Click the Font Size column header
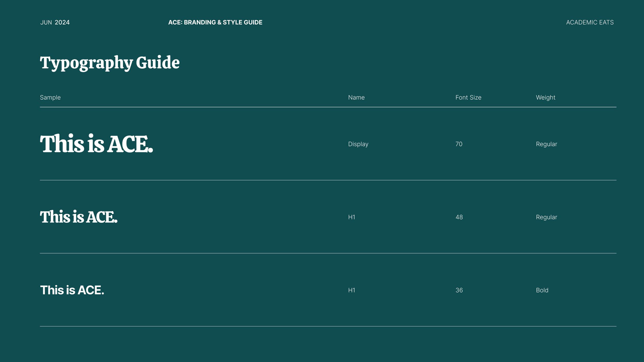Screen dimensions: 644x362 click(x=468, y=98)
